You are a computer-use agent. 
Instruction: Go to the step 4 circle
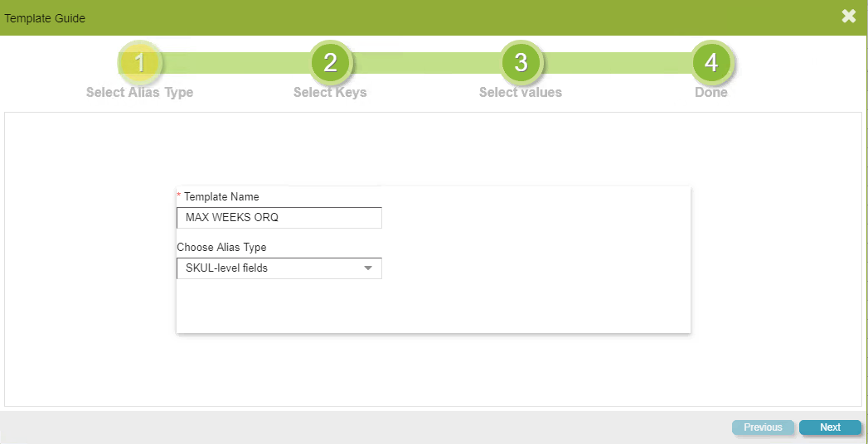(x=711, y=63)
